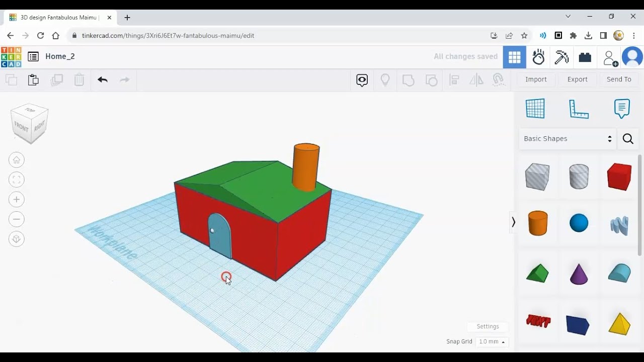The height and width of the screenshot is (362, 644).
Task: Select the Workplane tool
Action: 535,108
